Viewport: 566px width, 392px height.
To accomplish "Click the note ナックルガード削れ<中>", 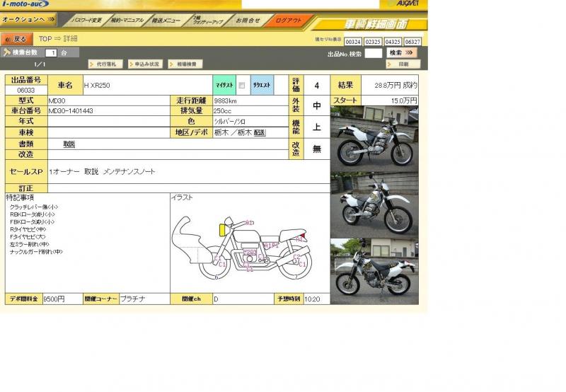I will tap(36, 252).
